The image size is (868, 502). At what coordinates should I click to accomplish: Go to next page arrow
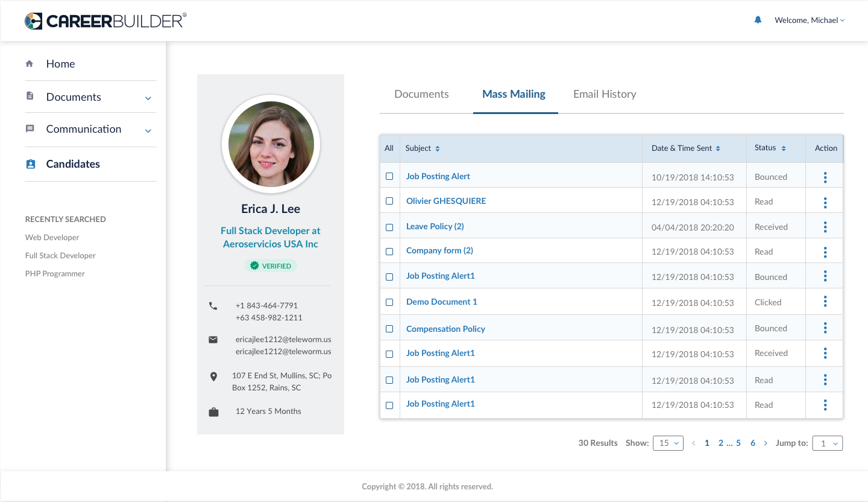(x=766, y=443)
